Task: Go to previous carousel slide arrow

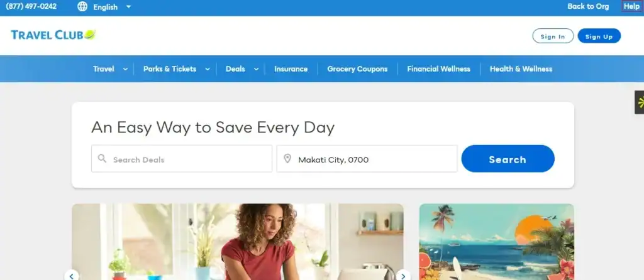Action: tap(72, 275)
